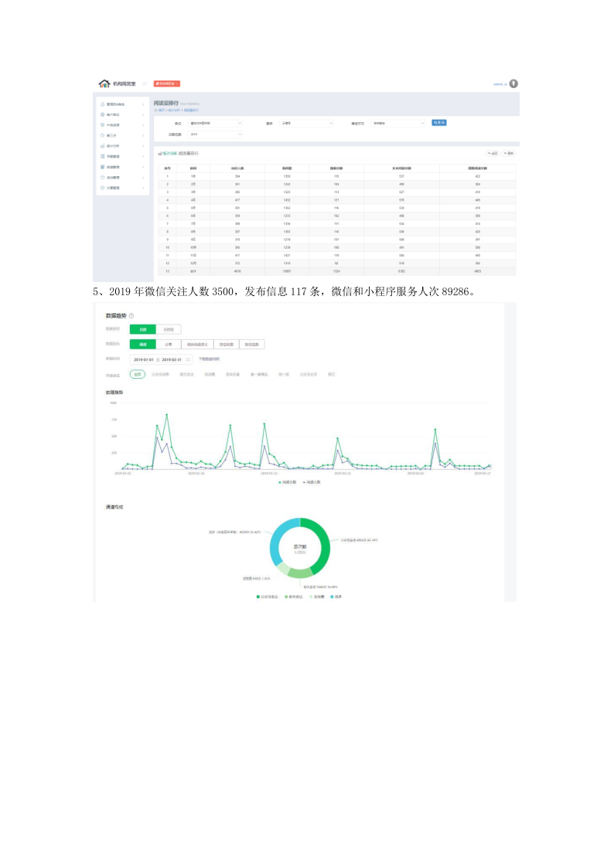Click the end date field 2019-03-31
Screen dimensions: 614x868
172,360
